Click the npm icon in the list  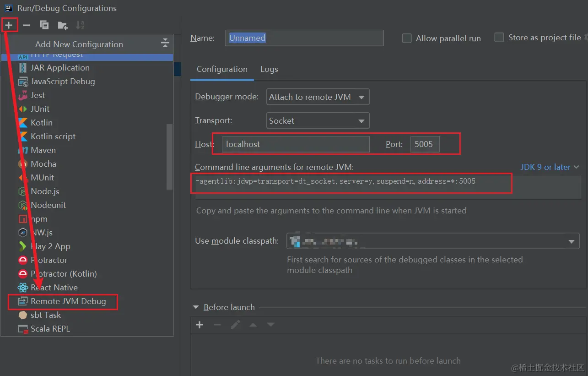pos(23,219)
